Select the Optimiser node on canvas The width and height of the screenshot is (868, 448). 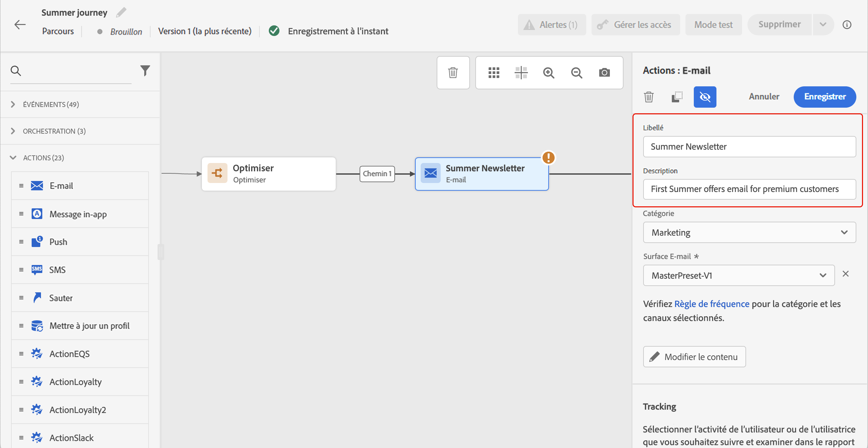tap(268, 174)
